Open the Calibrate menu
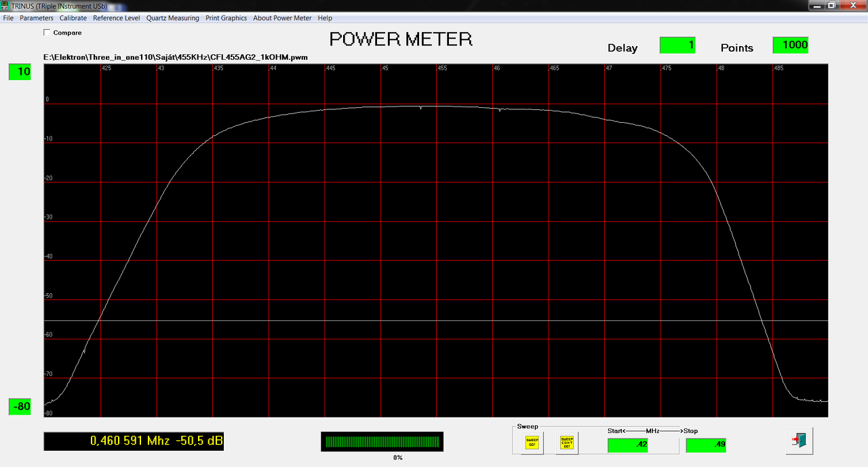The image size is (868, 467). [73, 18]
